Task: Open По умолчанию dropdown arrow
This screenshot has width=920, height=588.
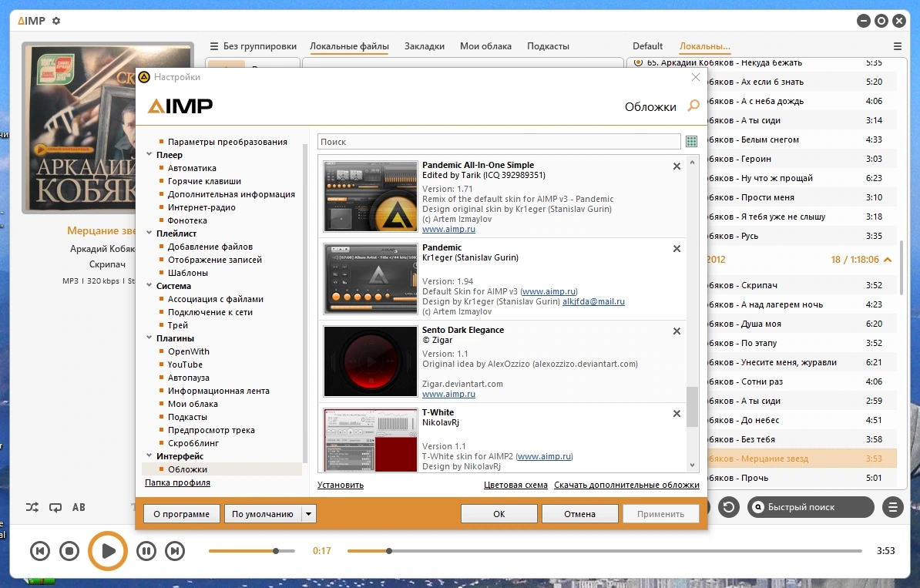Action: (309, 514)
